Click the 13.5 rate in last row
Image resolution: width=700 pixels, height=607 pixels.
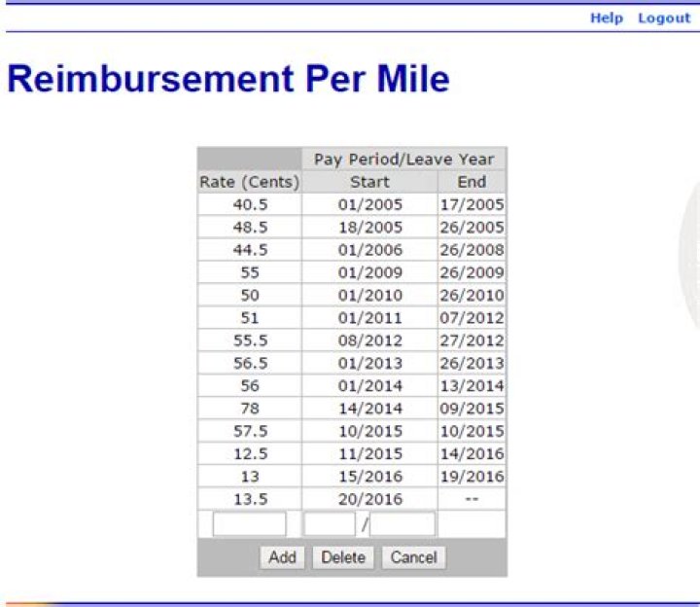tap(249, 499)
